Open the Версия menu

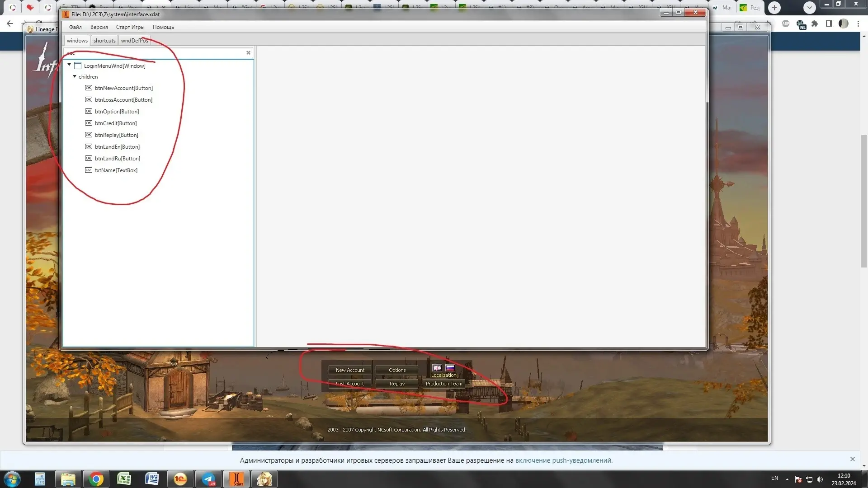pyautogui.click(x=99, y=27)
